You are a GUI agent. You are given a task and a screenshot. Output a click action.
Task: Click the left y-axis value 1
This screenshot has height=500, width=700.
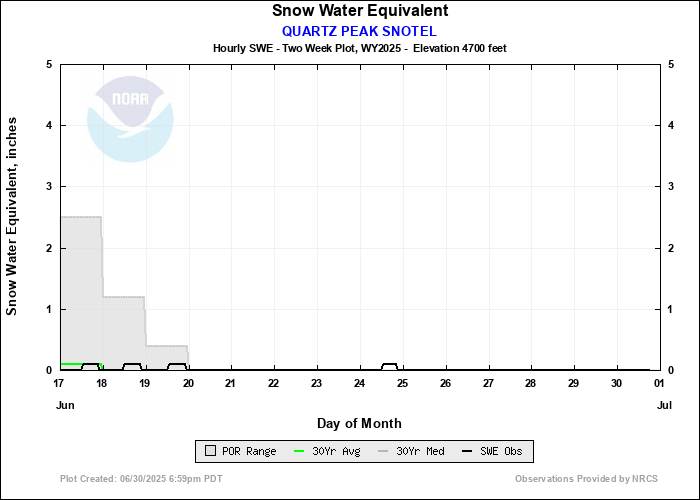[x=49, y=309]
